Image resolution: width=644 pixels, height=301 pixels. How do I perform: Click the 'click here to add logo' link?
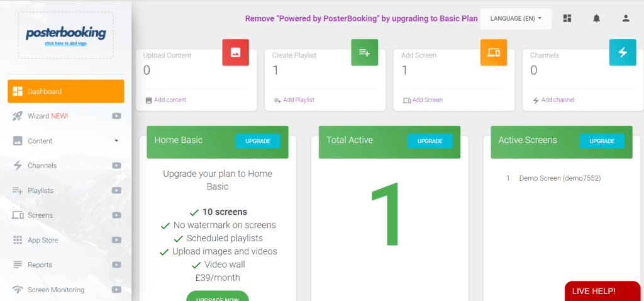coord(65,43)
